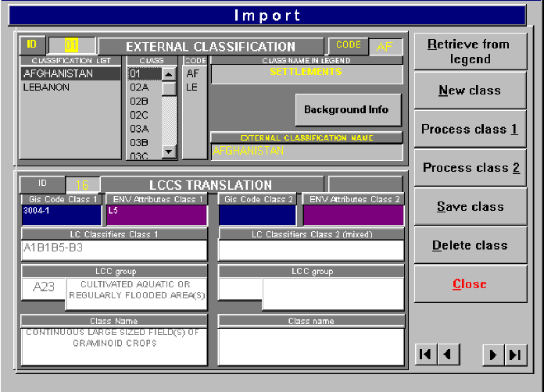Screen dimensions: 544x392
Task: Click Retrieve from legend button
Action: pyautogui.click(x=470, y=52)
